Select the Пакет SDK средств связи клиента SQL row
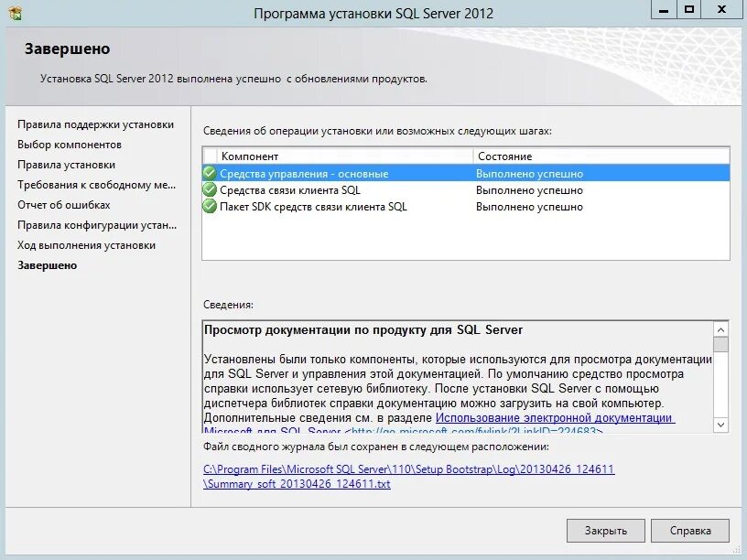The height and width of the screenshot is (560, 747). (x=466, y=207)
